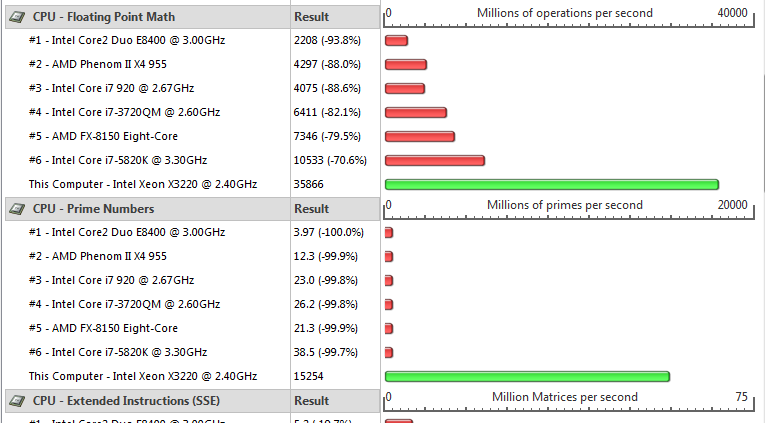This screenshot has width=765, height=423.
Task: Click the Extended Instructions (SSE) chip icon
Action: click(x=17, y=402)
